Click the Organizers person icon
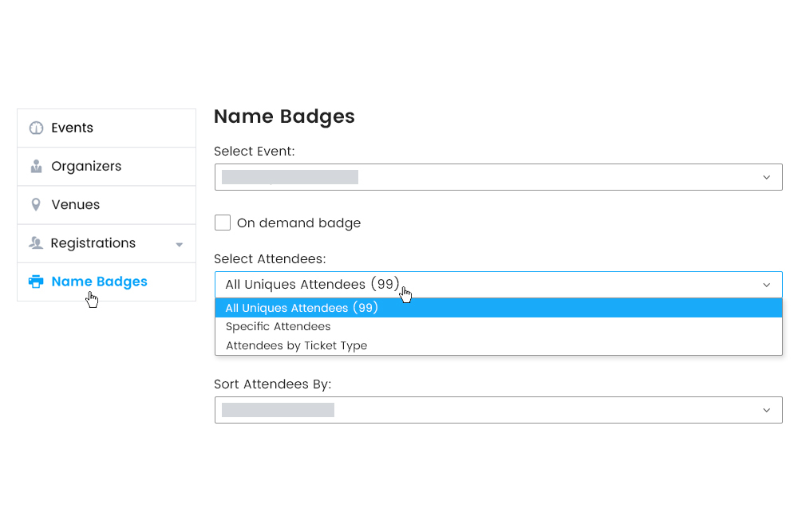Image resolution: width=798 pixels, height=532 pixels. click(x=36, y=167)
